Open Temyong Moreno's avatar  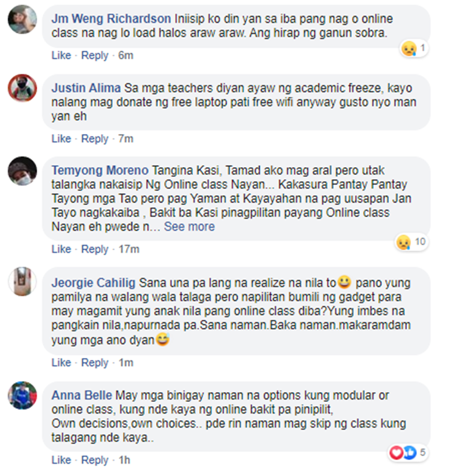[x=22, y=171]
